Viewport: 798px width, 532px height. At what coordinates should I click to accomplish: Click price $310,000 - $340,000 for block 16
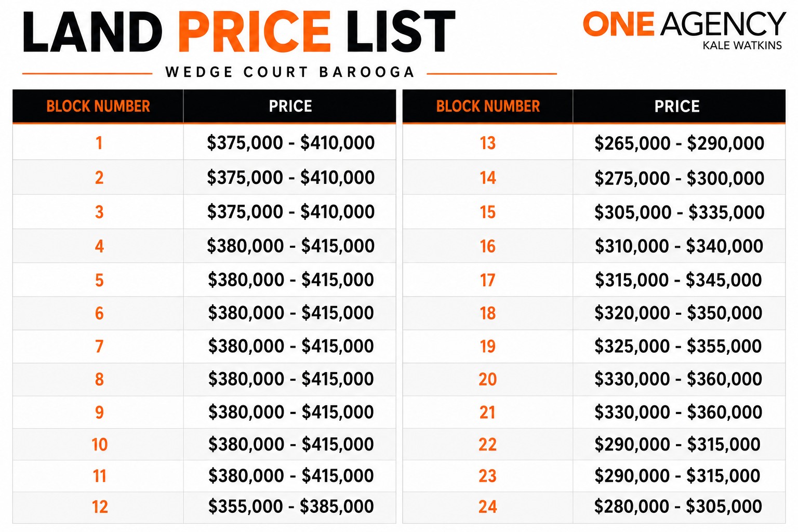(679, 246)
